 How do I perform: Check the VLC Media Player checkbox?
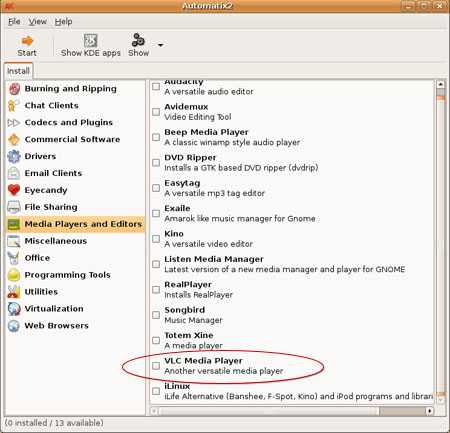pos(156,366)
